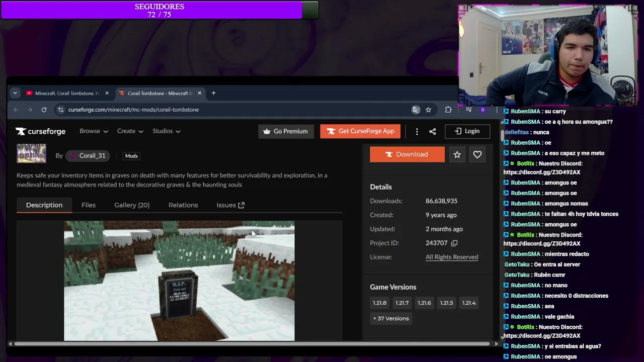Click username dellefitas in chat
The height and width of the screenshot is (362, 644).
517,132
